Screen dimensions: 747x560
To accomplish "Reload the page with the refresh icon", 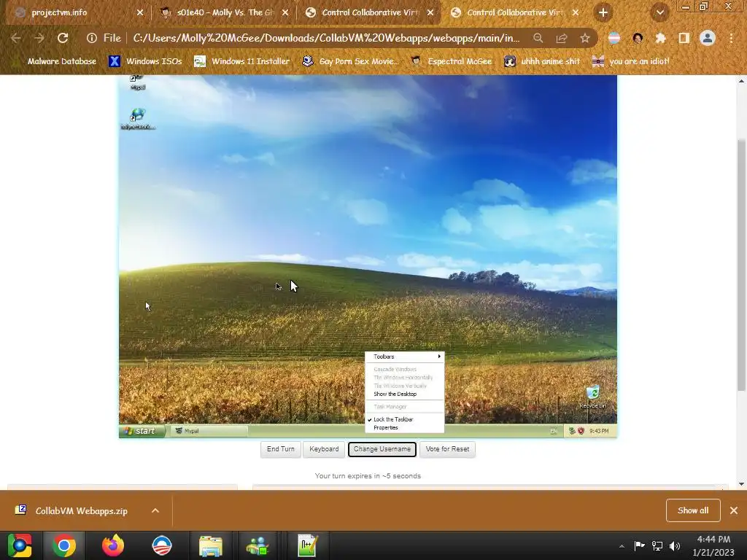I will pyautogui.click(x=63, y=38).
